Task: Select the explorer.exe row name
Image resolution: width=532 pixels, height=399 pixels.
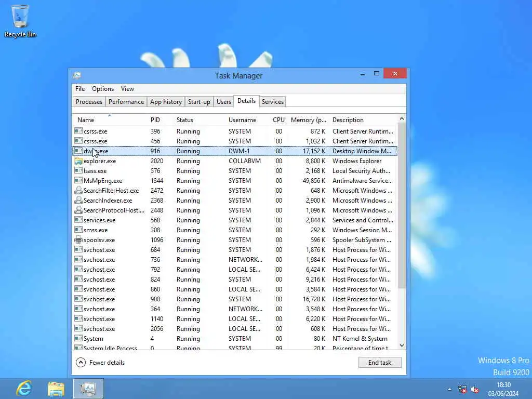Action: 100,161
